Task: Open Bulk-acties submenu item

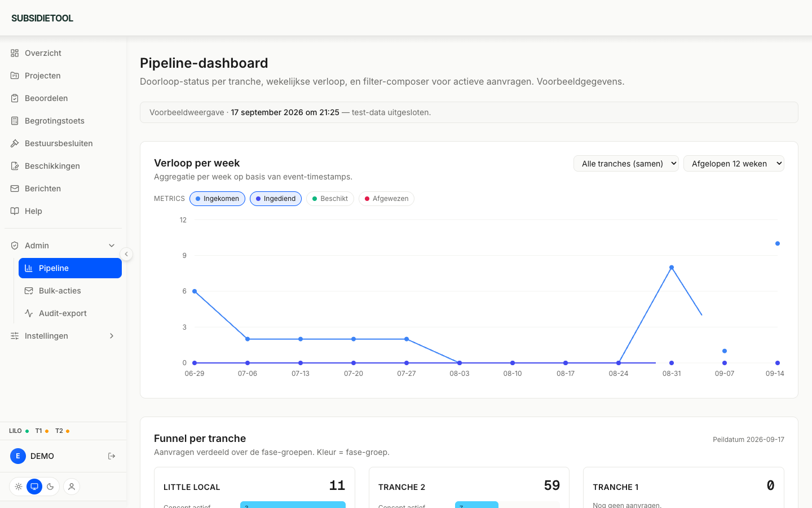Action: [x=70, y=291]
